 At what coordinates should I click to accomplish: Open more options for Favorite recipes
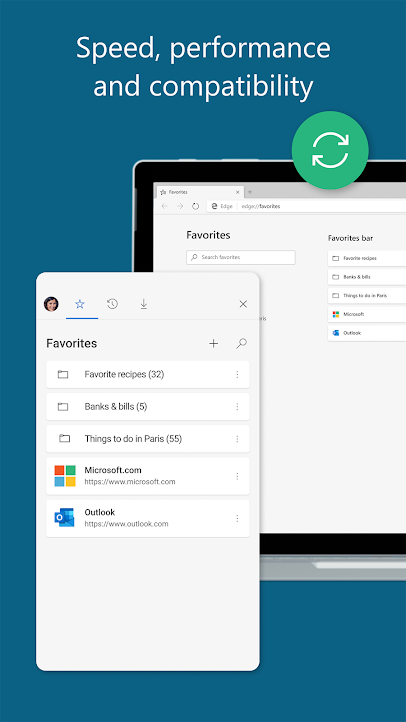point(238,374)
